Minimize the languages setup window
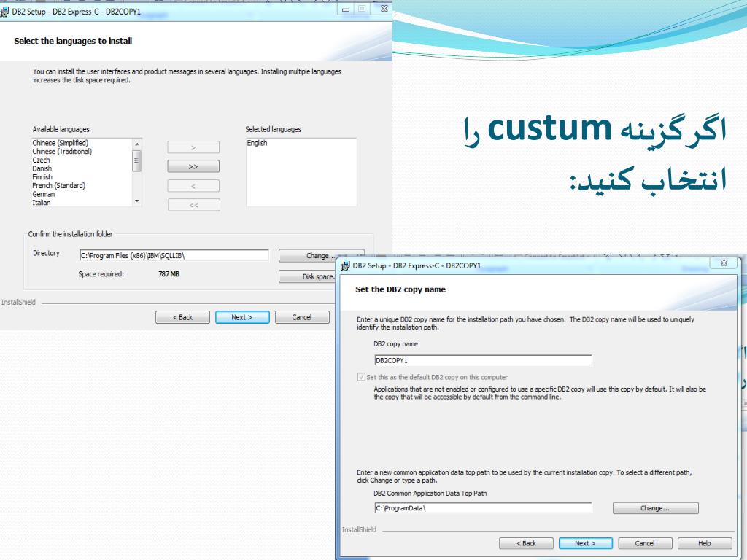 [x=346, y=9]
